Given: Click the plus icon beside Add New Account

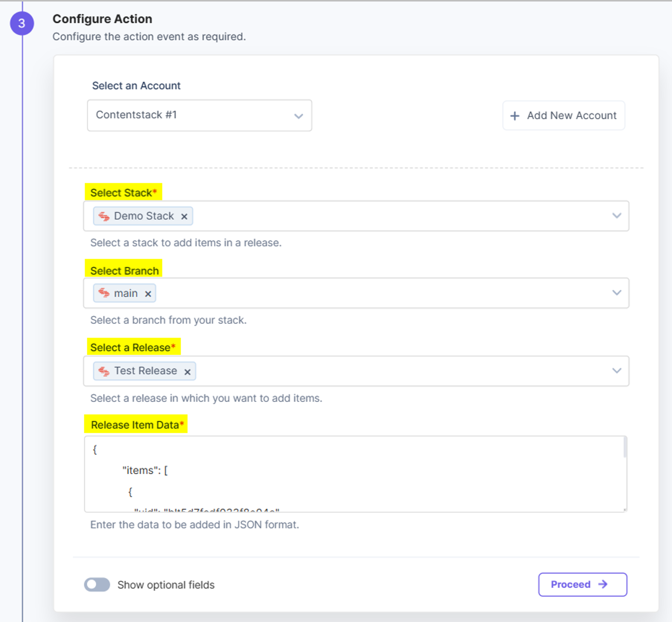Looking at the screenshot, I should (x=514, y=116).
